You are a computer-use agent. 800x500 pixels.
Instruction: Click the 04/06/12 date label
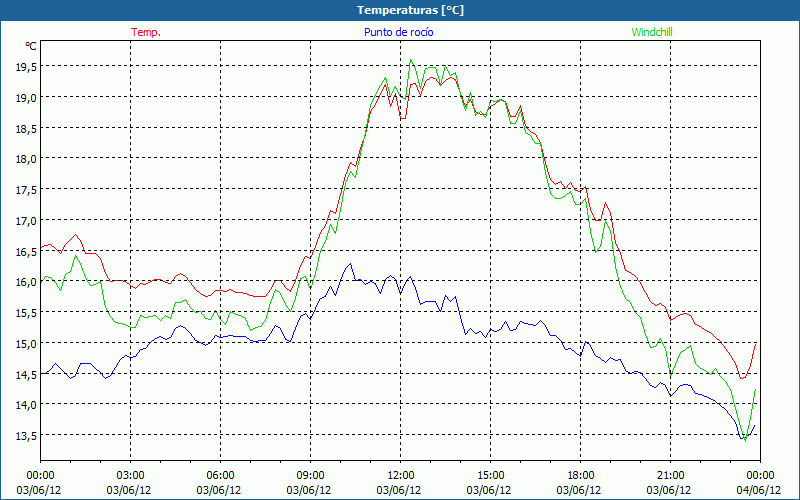click(x=759, y=490)
